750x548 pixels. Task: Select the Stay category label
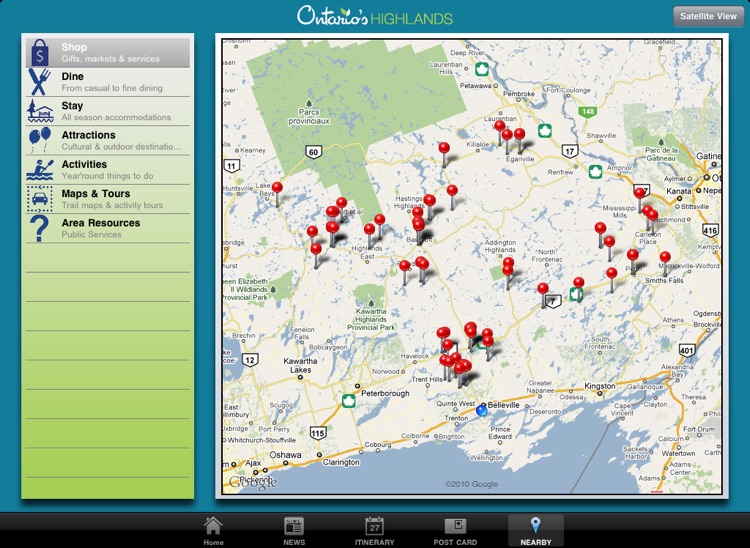(x=72, y=106)
